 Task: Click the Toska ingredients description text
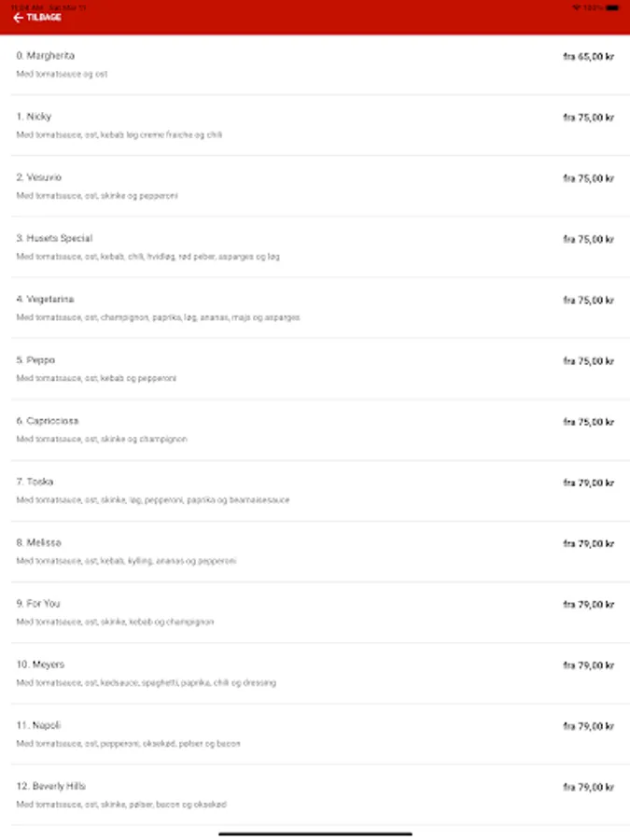(153, 500)
